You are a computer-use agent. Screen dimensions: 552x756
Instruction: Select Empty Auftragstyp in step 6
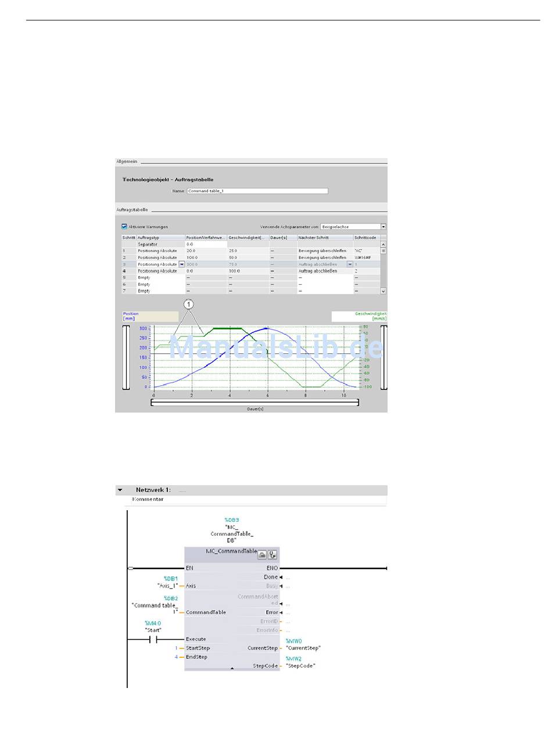[x=160, y=284]
